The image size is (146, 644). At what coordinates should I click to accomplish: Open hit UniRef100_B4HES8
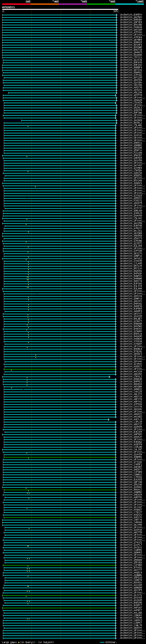[x=131, y=306]
